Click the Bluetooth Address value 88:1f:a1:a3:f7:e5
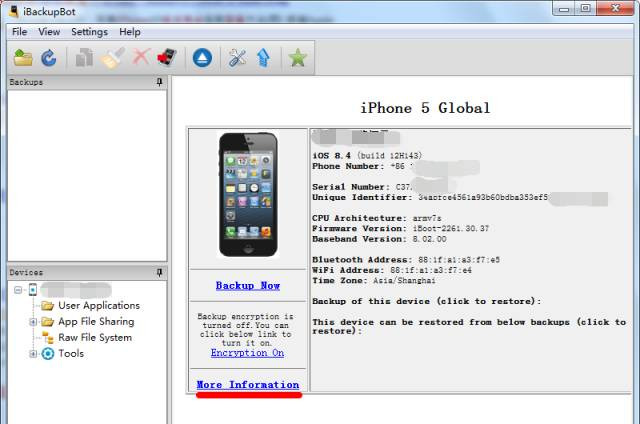Image resolution: width=640 pixels, height=424 pixels. (459, 260)
